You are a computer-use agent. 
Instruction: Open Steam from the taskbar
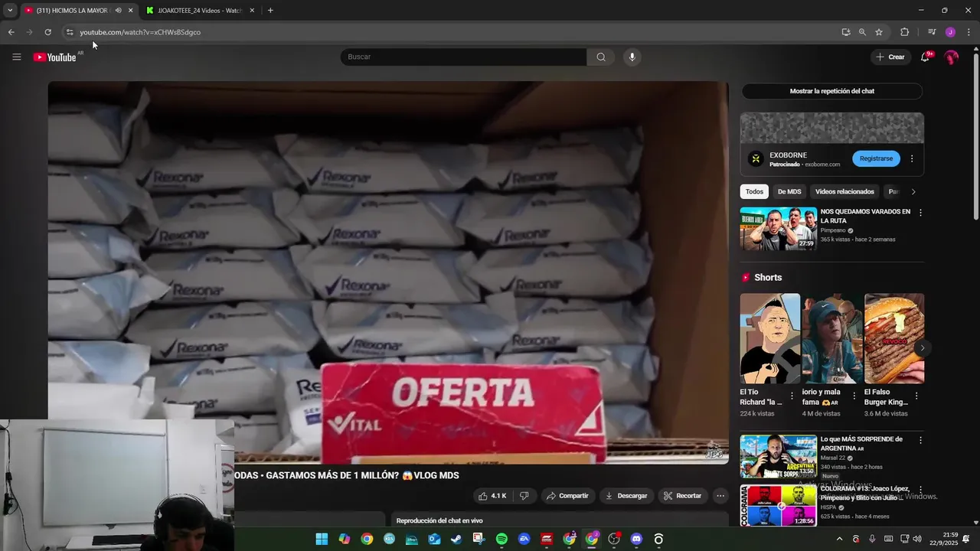[456, 539]
